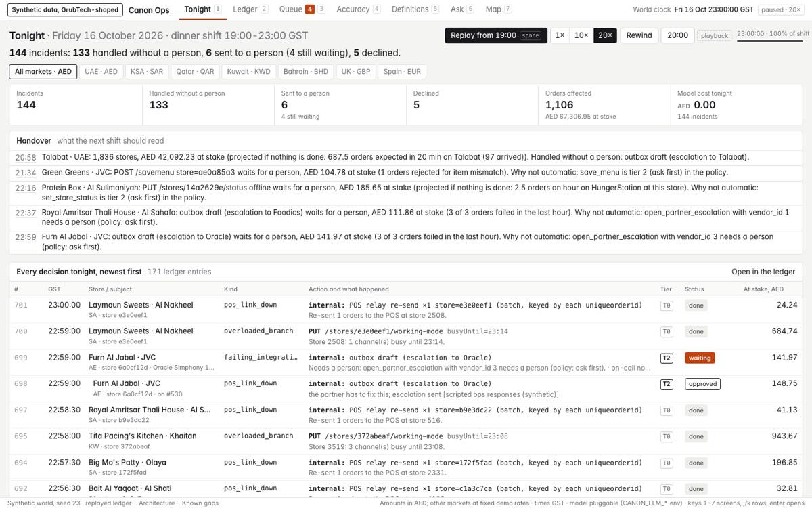Viewport: 812px width, 508px height.
Task: Open the Tonight tab
Action: pos(202,9)
